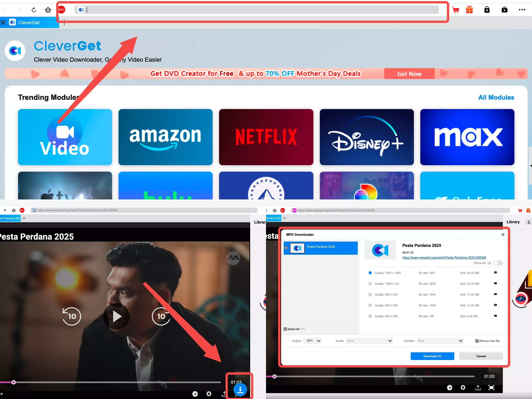
Task: Skip forward 10 seconds in video player
Action: [x=161, y=316]
